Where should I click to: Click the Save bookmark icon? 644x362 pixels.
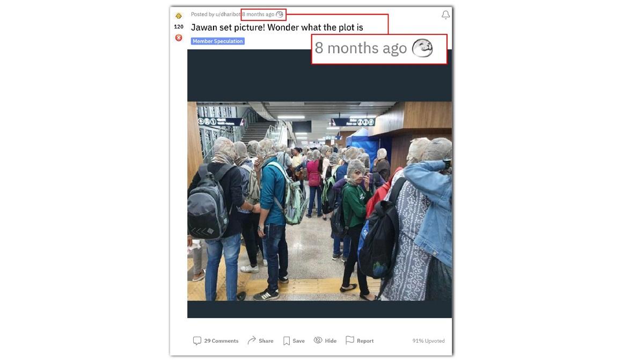[x=287, y=341]
